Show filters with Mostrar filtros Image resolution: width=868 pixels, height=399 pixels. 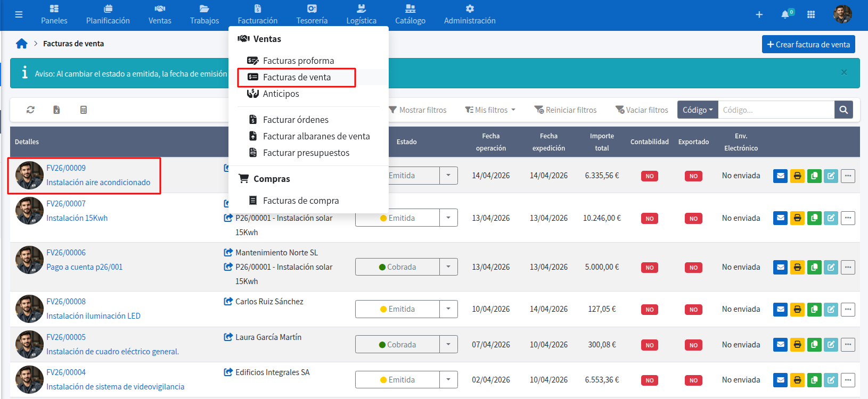tap(417, 110)
